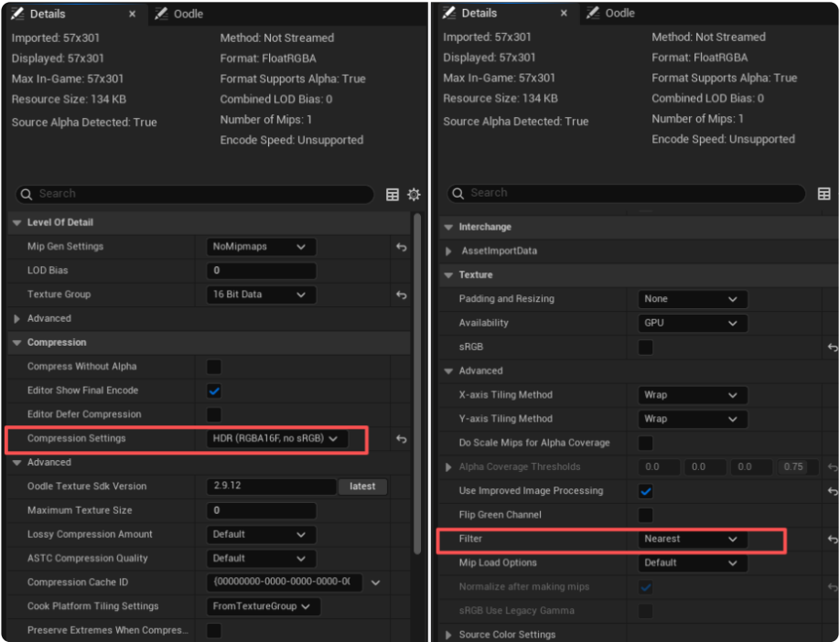Screen dimensions: 840x642
Task: Reset Mip Gen Settings to default
Action: tap(401, 247)
